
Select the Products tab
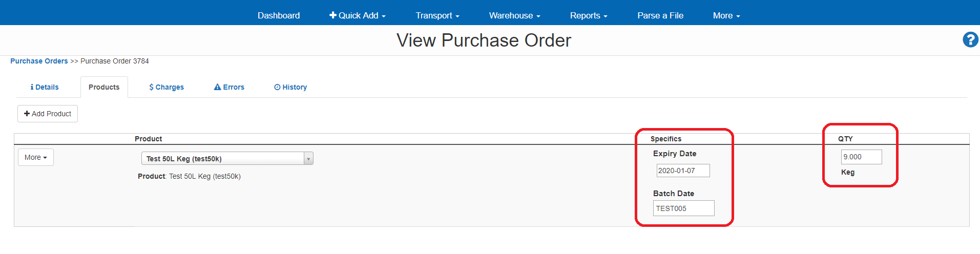point(104,87)
